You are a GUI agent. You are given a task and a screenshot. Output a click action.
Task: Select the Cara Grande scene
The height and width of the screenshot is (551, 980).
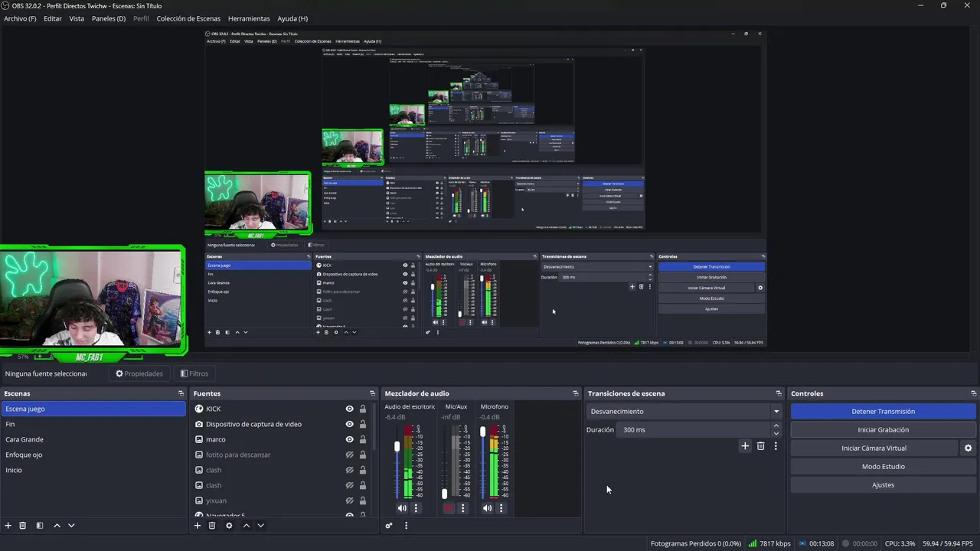click(x=93, y=439)
